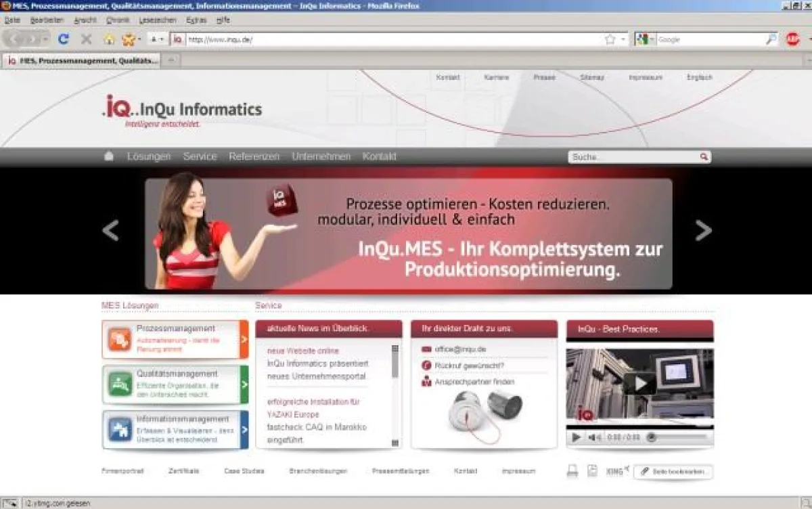The height and width of the screenshot is (509, 812).
Task: Open the Ansicht menu
Action: point(85,20)
